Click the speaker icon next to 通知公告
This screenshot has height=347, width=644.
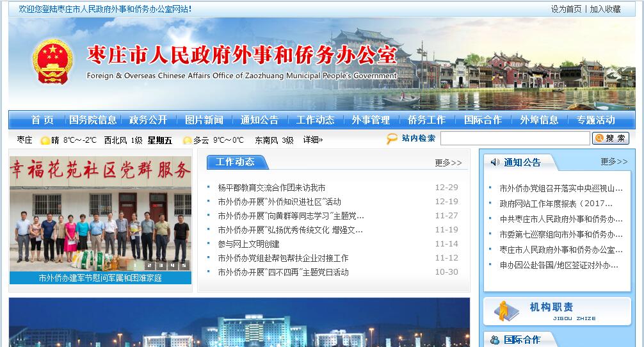pos(494,162)
